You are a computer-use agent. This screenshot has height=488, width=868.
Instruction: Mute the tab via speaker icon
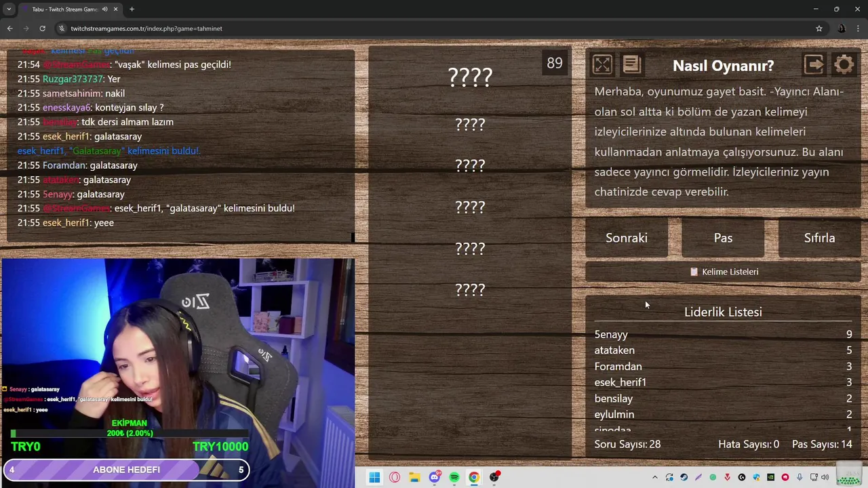(104, 9)
